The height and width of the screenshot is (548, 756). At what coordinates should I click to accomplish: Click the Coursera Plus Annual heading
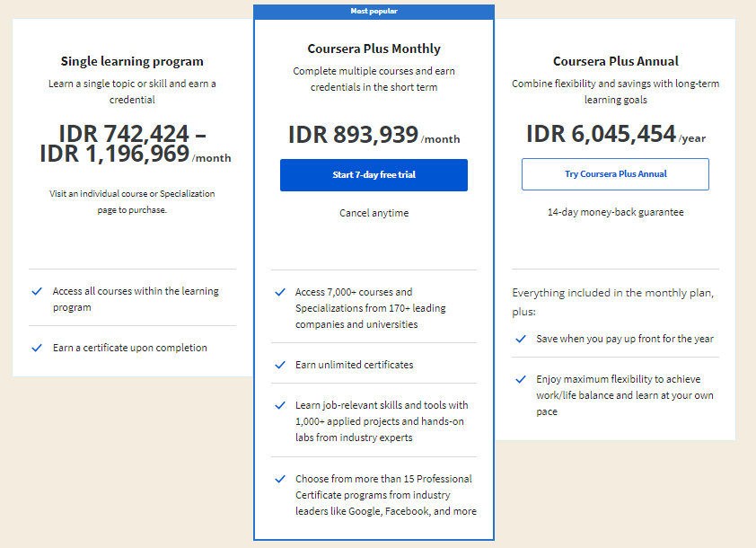click(x=615, y=61)
